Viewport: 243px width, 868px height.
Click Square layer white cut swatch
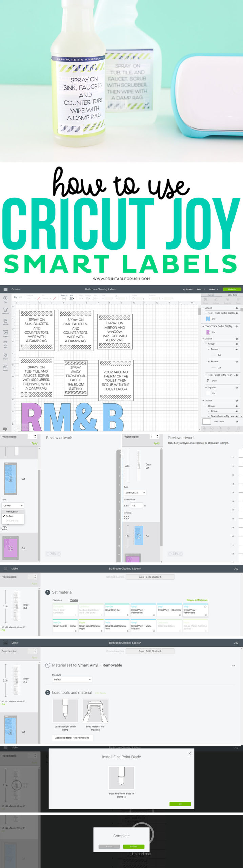(208, 393)
